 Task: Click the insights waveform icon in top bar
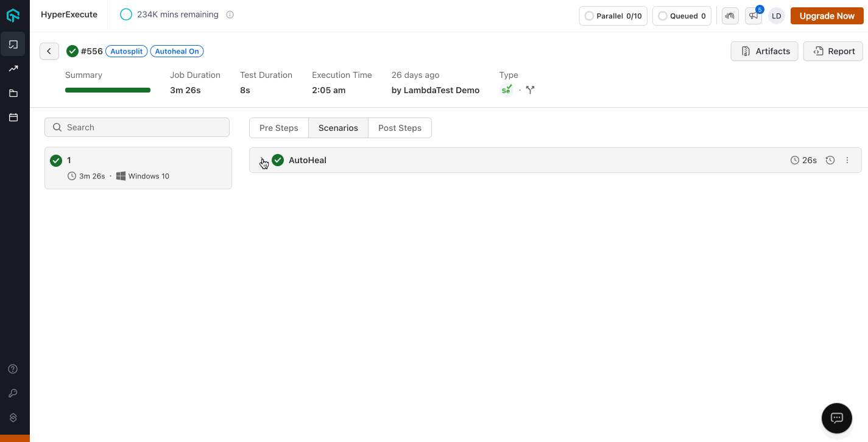[x=730, y=15]
